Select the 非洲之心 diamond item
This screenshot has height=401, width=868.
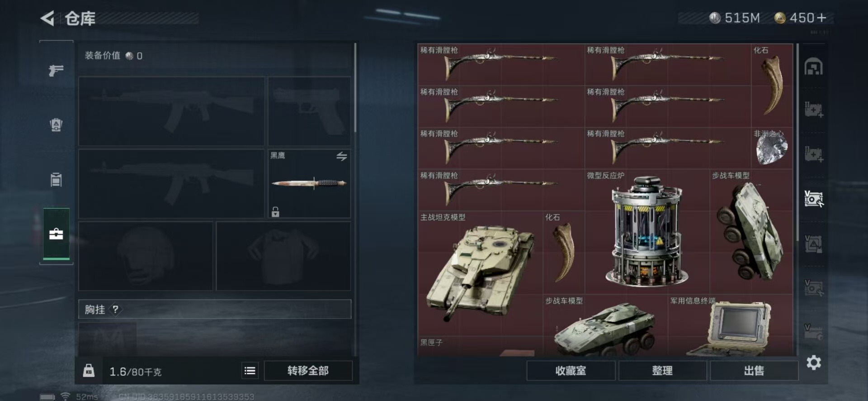[772, 148]
